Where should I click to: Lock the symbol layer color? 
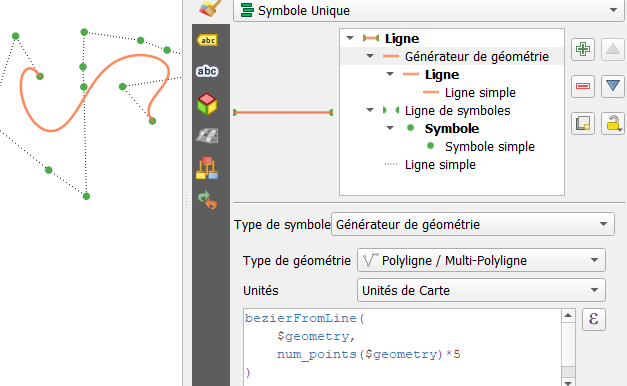[613, 123]
